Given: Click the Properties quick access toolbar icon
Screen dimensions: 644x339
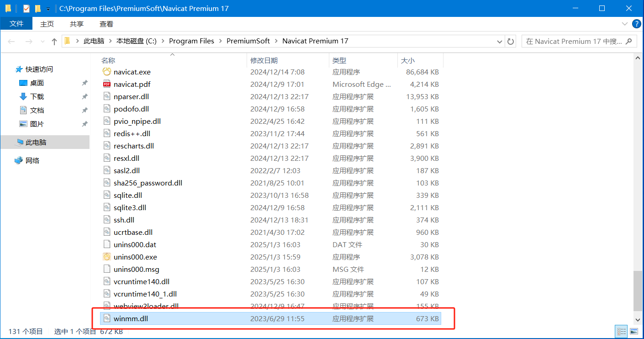Looking at the screenshot, I should [26, 8].
